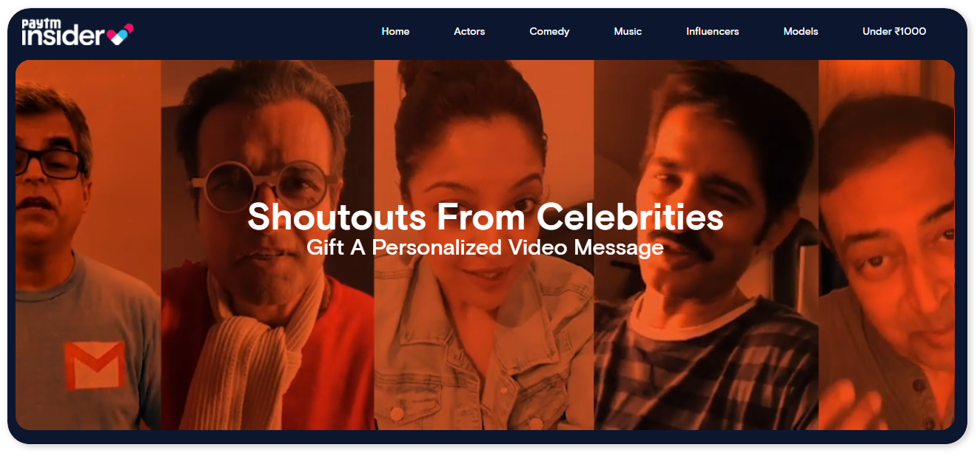Select thumbnail of man in Gmail t-shirt
The width and height of the screenshot is (980, 456).
(x=88, y=245)
